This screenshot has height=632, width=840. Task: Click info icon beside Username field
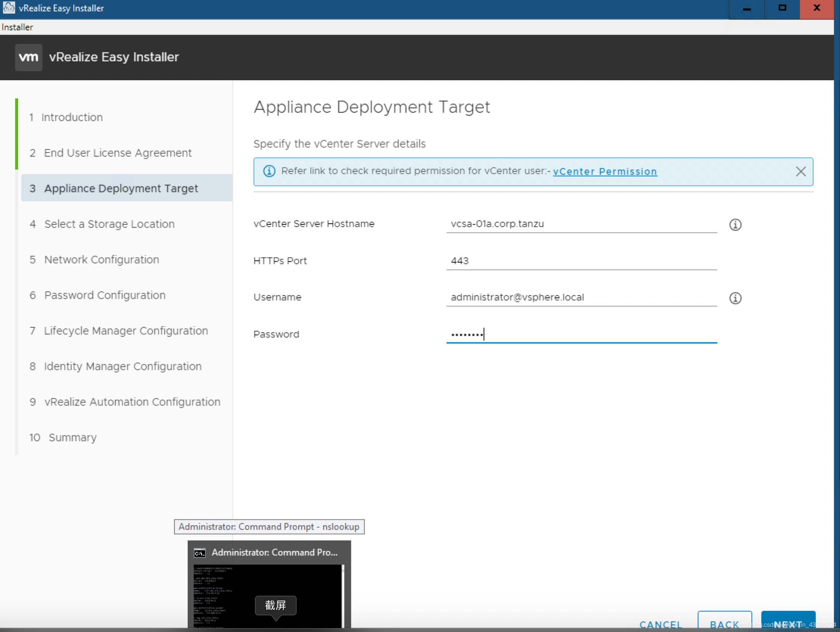[735, 298]
